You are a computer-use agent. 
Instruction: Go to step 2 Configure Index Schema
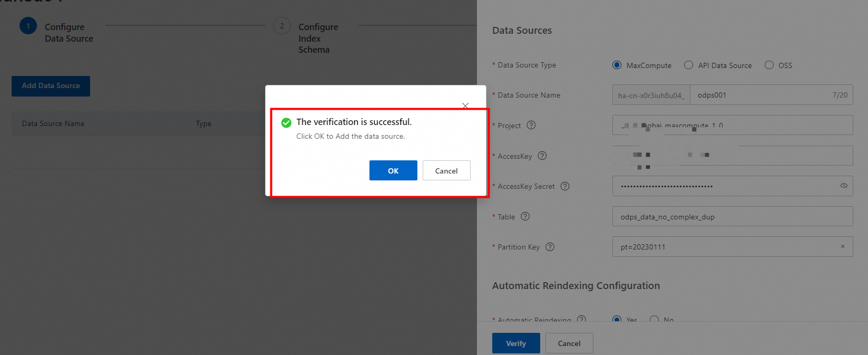click(282, 26)
